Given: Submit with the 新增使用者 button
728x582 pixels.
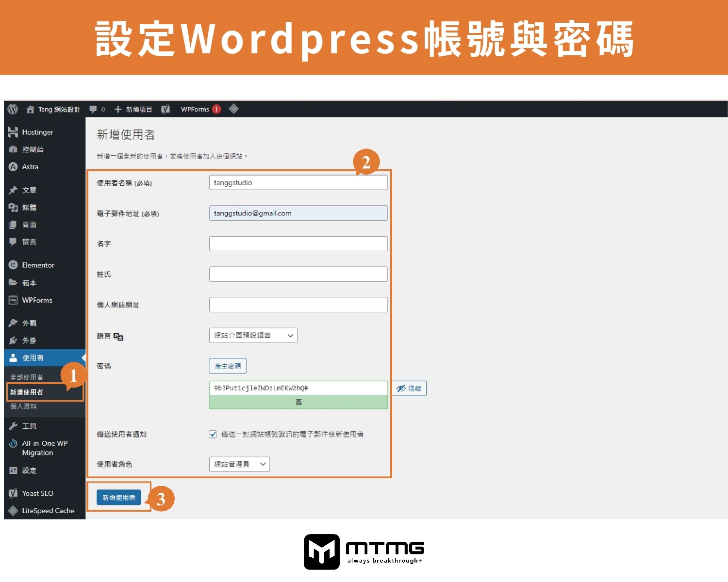Looking at the screenshot, I should (x=119, y=497).
